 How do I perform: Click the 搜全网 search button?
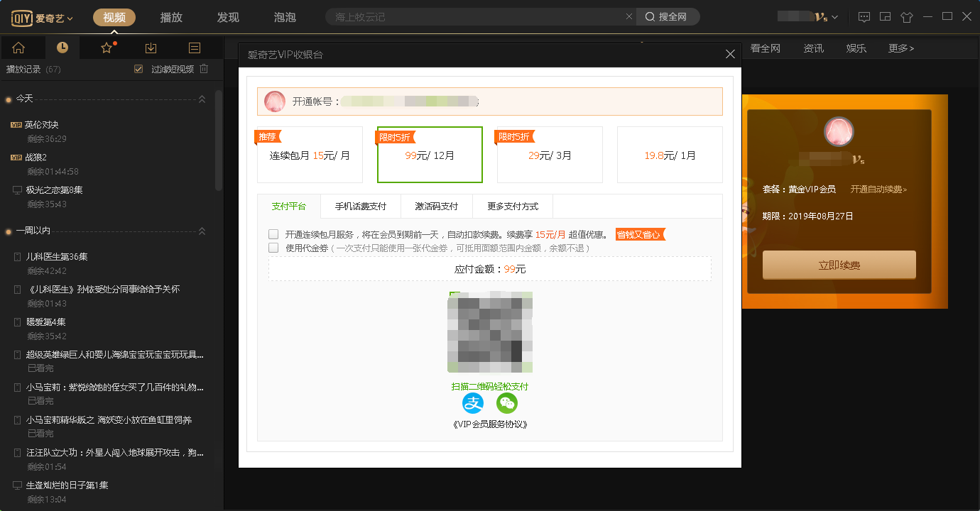pyautogui.click(x=667, y=17)
